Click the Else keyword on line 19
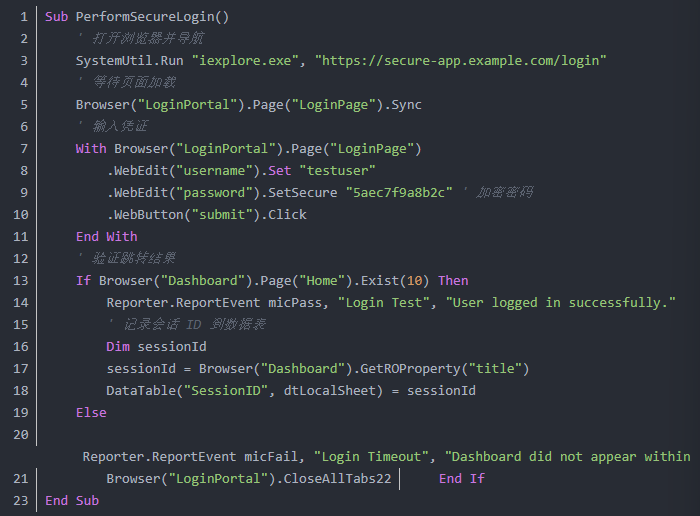Screen dimensions: 700x516 91,412
